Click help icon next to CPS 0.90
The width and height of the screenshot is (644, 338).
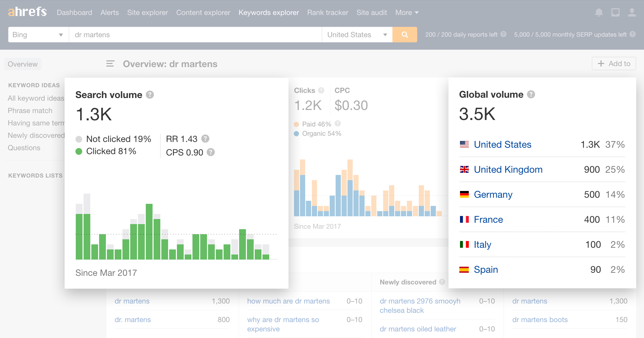tap(211, 152)
